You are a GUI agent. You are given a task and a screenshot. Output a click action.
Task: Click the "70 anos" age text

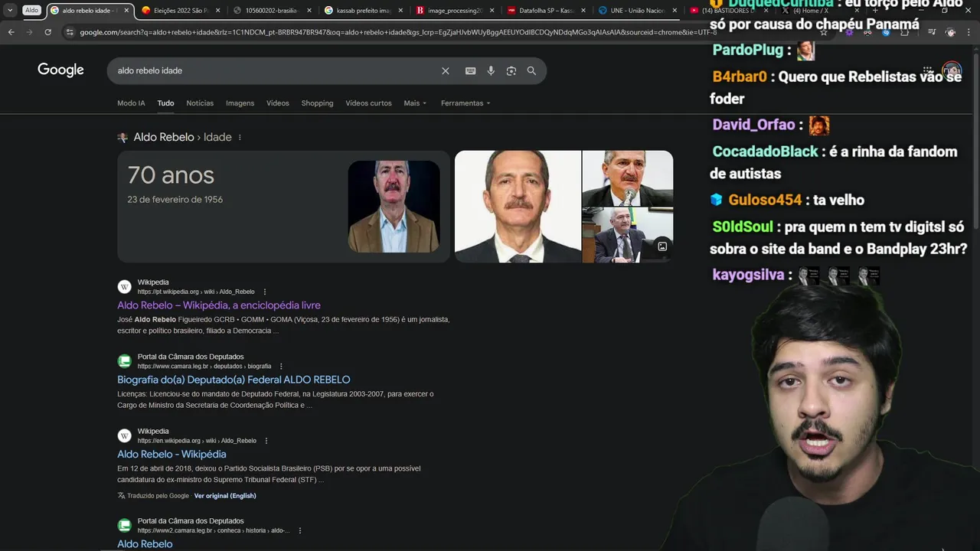tap(171, 175)
